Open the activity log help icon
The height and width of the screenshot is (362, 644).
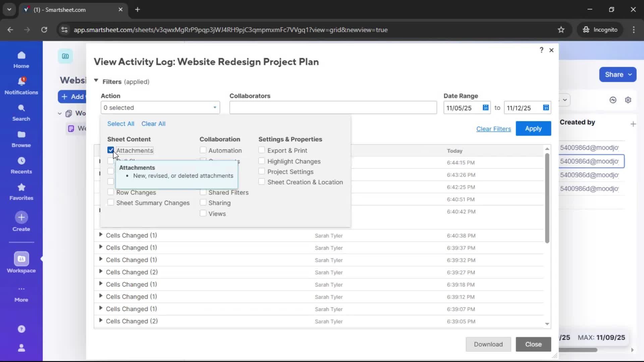click(541, 50)
